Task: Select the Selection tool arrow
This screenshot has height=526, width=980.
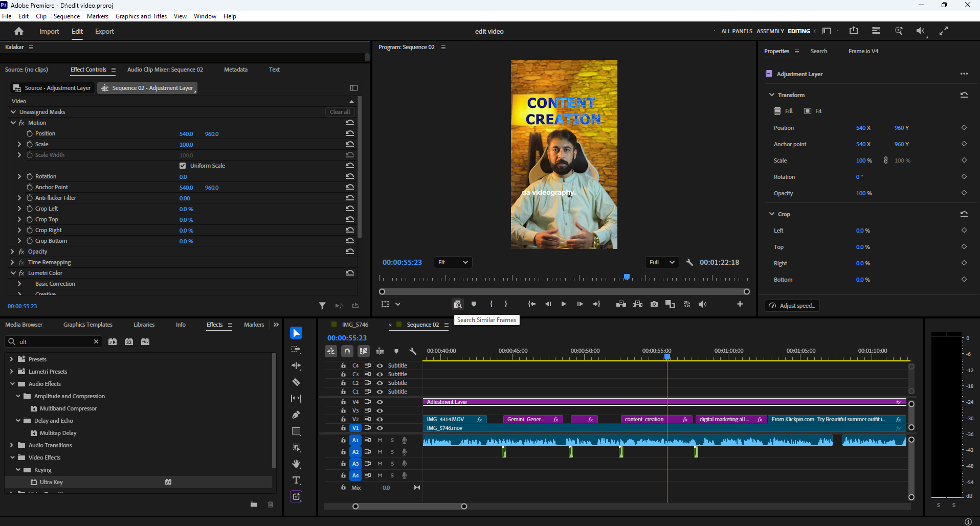Action: (x=296, y=333)
